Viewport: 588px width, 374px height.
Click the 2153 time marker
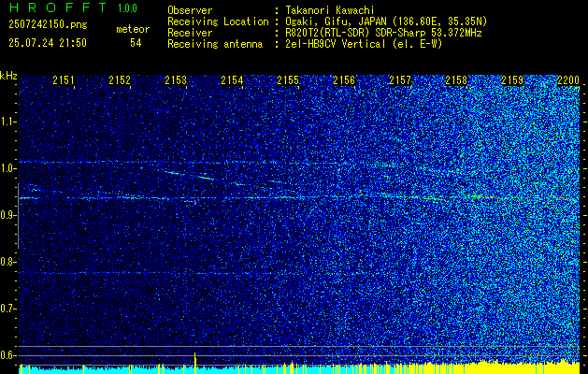point(176,79)
